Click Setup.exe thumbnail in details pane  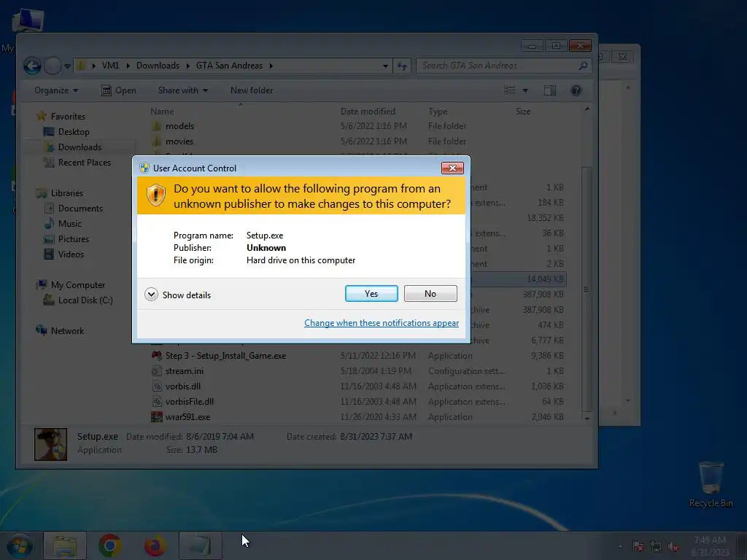tap(50, 444)
